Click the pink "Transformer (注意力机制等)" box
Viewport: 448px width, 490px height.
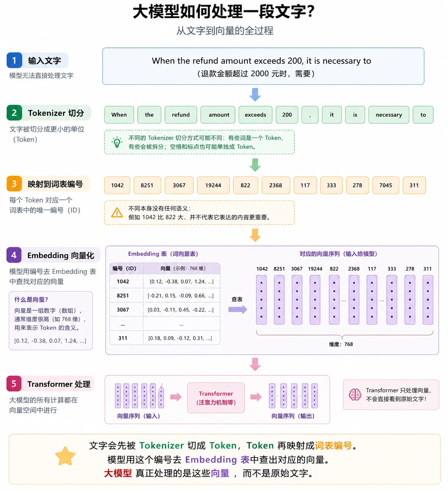216,398
